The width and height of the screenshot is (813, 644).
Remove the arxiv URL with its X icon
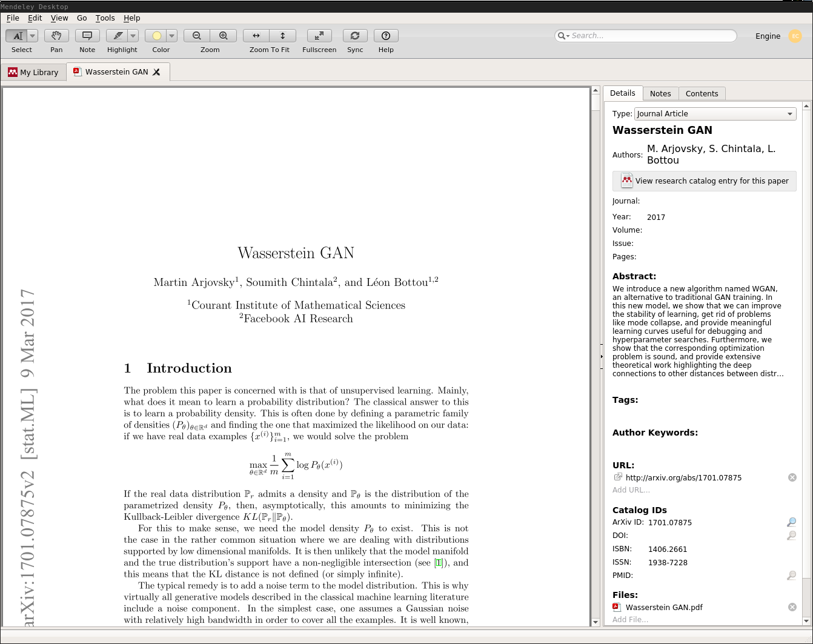pyautogui.click(x=792, y=478)
